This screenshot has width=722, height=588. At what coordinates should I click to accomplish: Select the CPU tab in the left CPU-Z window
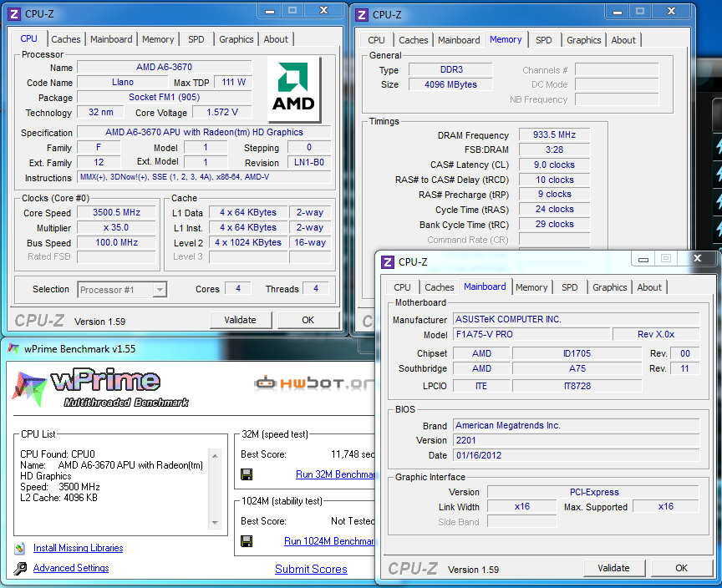click(x=28, y=38)
